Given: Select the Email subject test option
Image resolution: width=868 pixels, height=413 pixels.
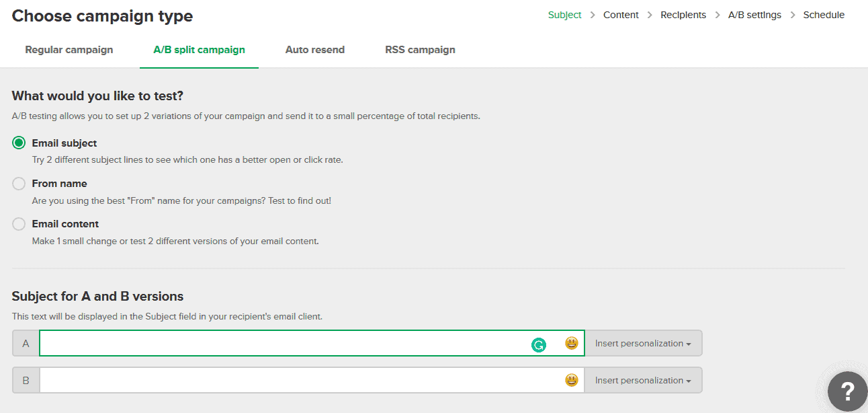Looking at the screenshot, I should click(19, 143).
